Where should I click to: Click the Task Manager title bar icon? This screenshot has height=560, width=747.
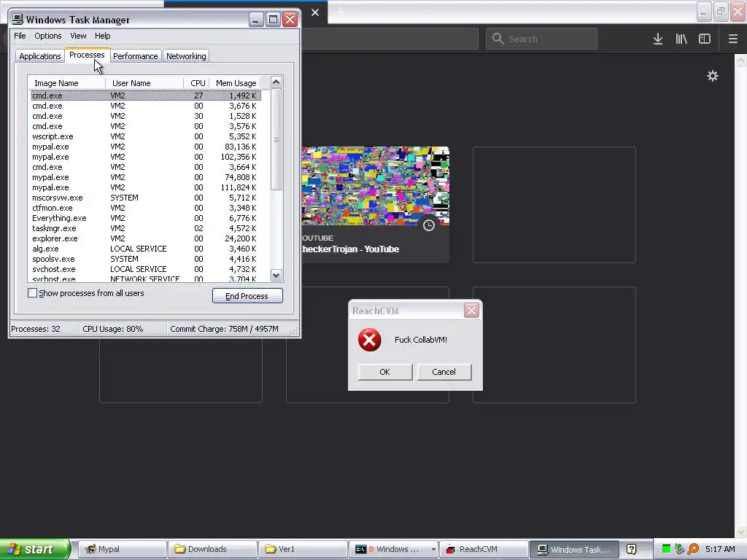point(18,19)
